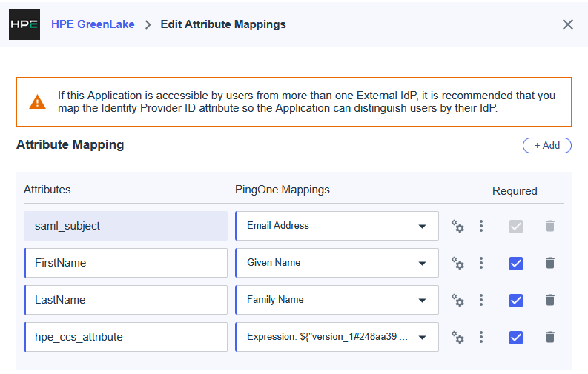This screenshot has width=588, height=374.
Task: Close the Edit Attribute Mappings panel
Action: (568, 24)
